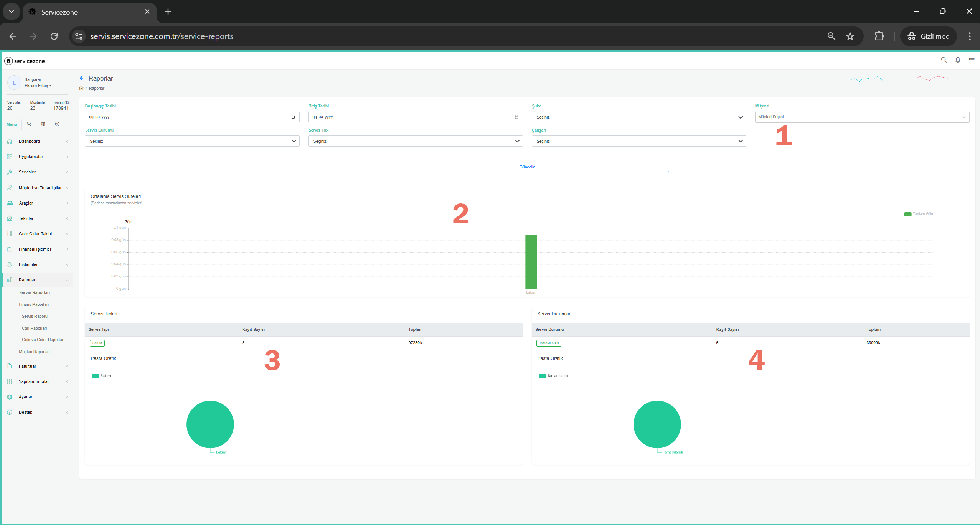Click the Gelir Gider Takibi icon

point(10,234)
